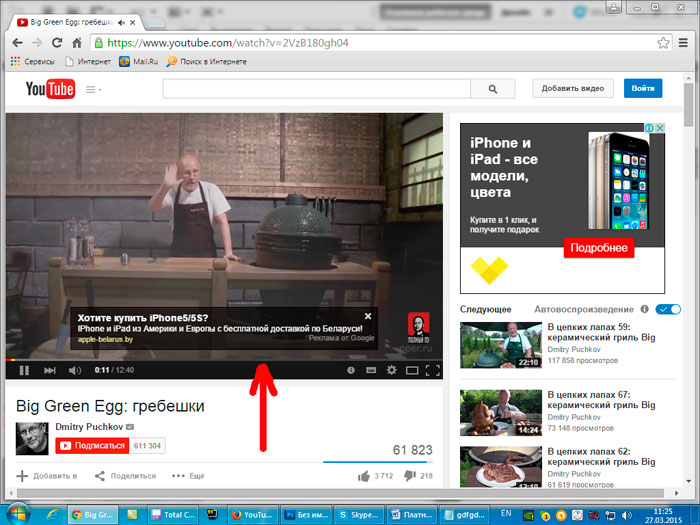Open video В цепких лапах 62
The image size is (700, 525).
pos(601,457)
